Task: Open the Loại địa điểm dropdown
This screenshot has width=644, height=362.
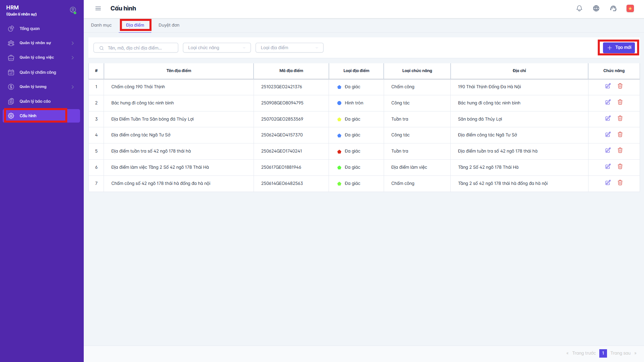Action: point(289,48)
